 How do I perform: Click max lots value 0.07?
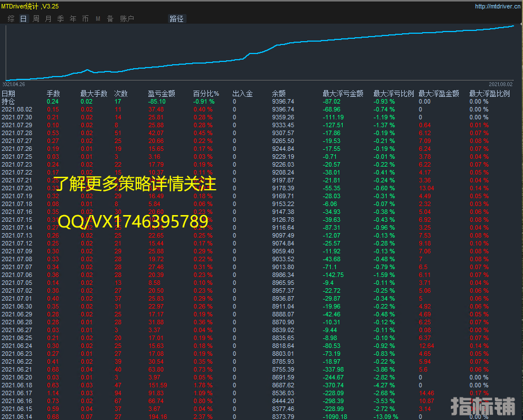87,417
